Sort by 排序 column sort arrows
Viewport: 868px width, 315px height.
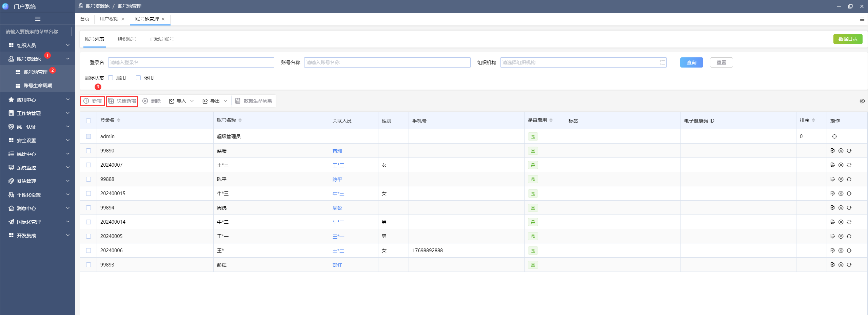click(x=813, y=120)
